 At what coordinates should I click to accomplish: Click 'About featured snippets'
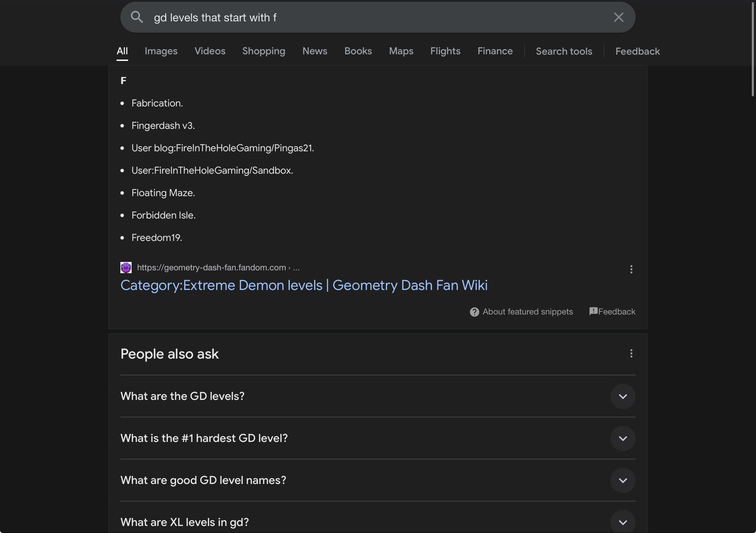[527, 312]
